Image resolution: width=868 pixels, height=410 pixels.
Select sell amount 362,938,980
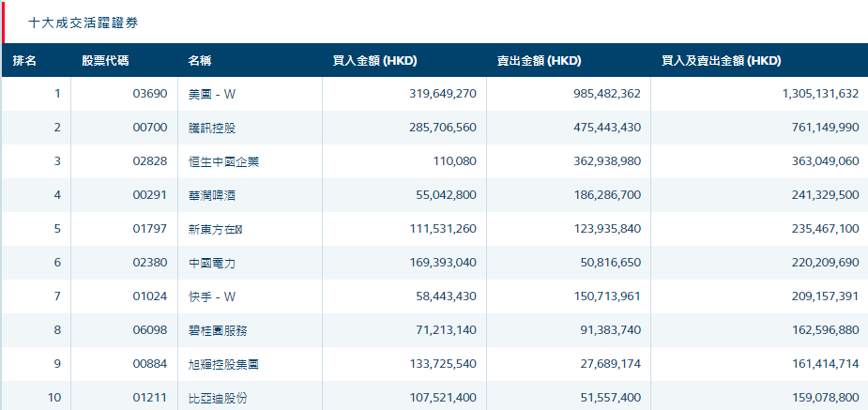[607, 161]
